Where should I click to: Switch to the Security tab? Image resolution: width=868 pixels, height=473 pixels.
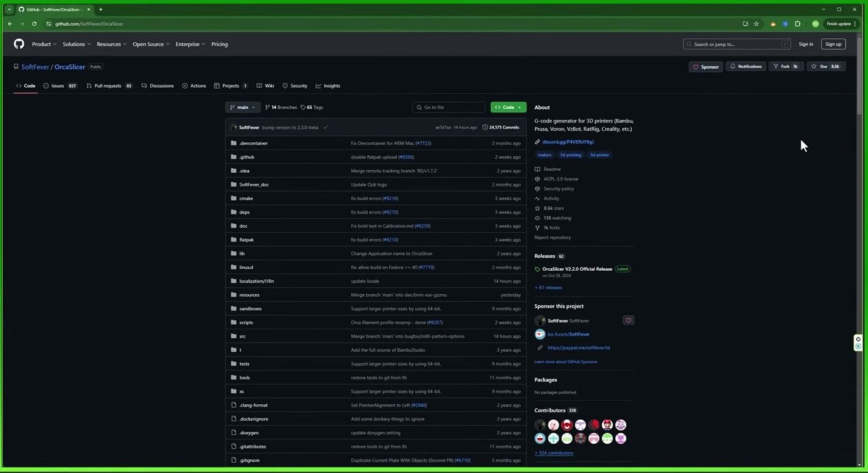(x=295, y=86)
